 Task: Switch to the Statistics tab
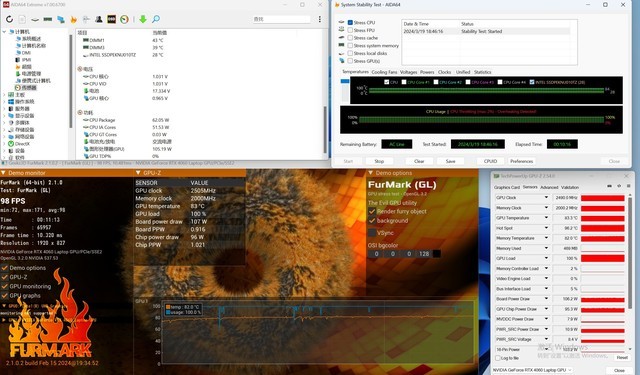click(482, 72)
